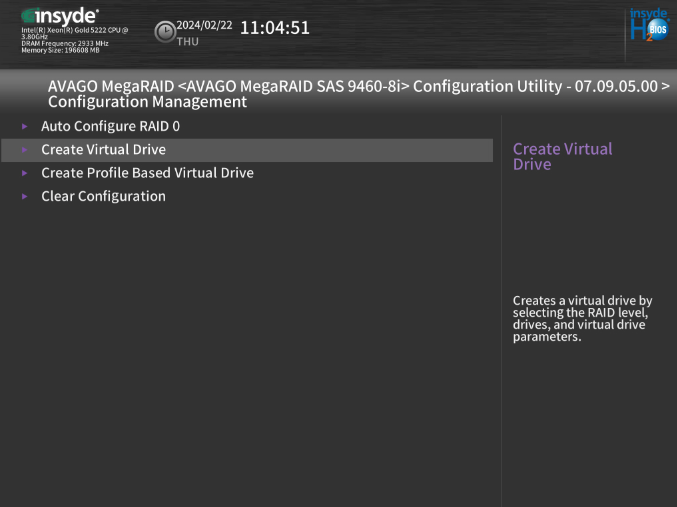Open the Create Virtual Drive option
Screen dimensions: 677x507
tap(103, 150)
